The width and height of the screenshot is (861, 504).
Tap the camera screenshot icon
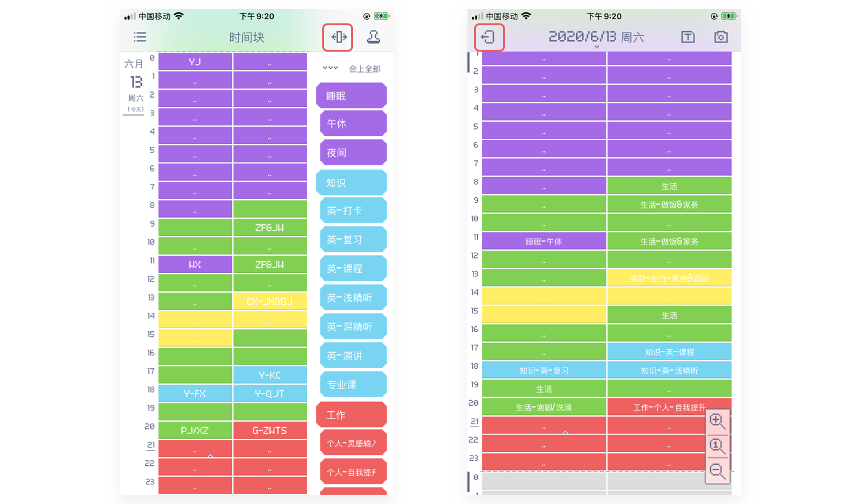pos(721,37)
